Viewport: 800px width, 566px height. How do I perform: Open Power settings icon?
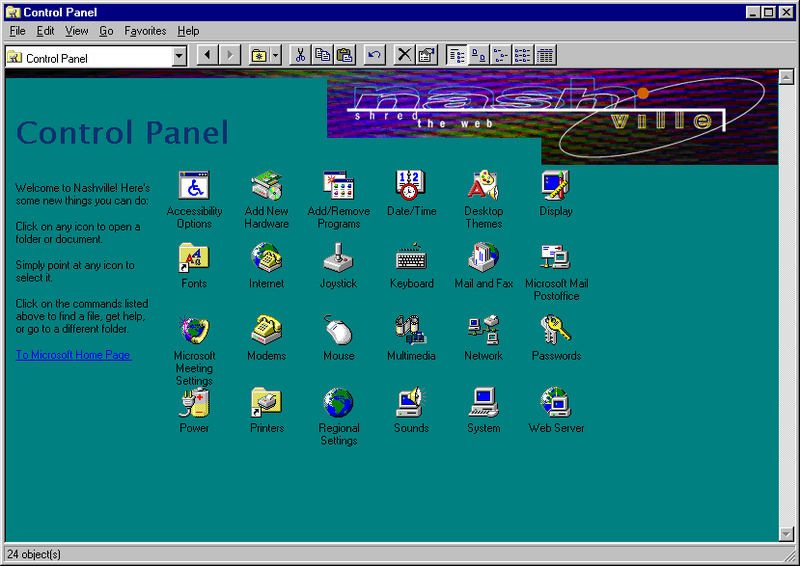coord(194,403)
